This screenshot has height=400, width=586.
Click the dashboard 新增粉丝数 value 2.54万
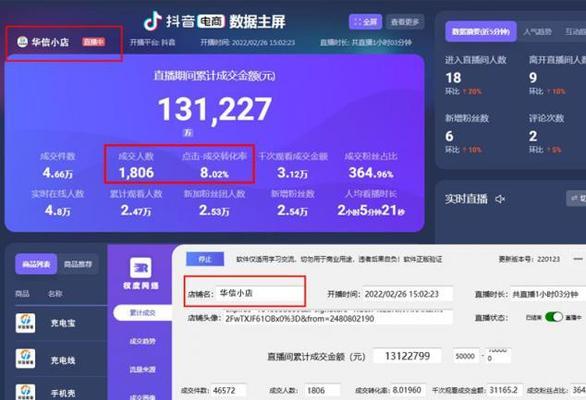pos(293,210)
